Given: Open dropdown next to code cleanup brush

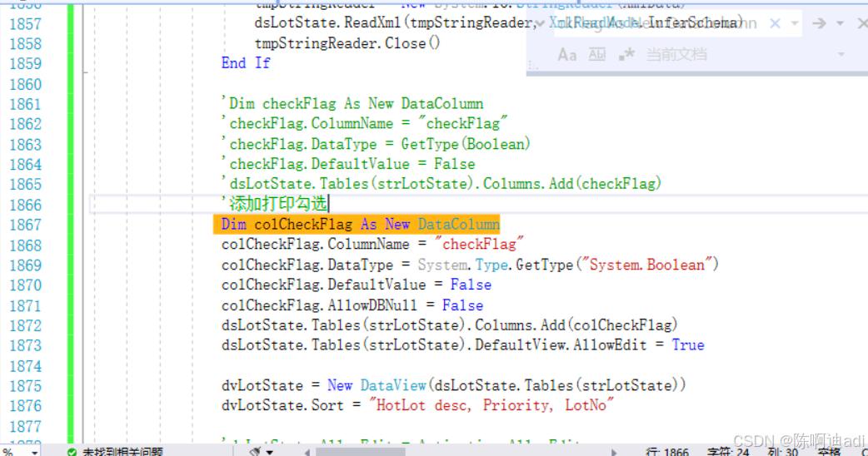Looking at the screenshot, I should [270, 452].
